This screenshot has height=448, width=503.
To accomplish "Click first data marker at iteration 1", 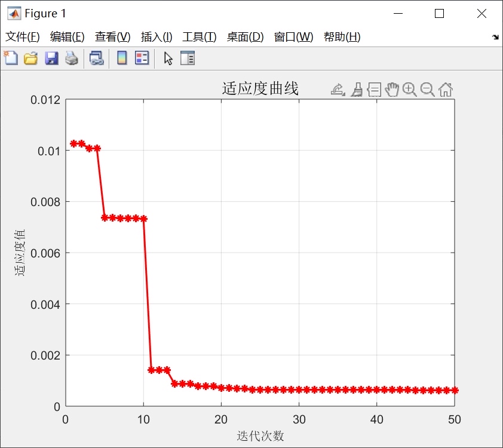I will click(x=74, y=143).
